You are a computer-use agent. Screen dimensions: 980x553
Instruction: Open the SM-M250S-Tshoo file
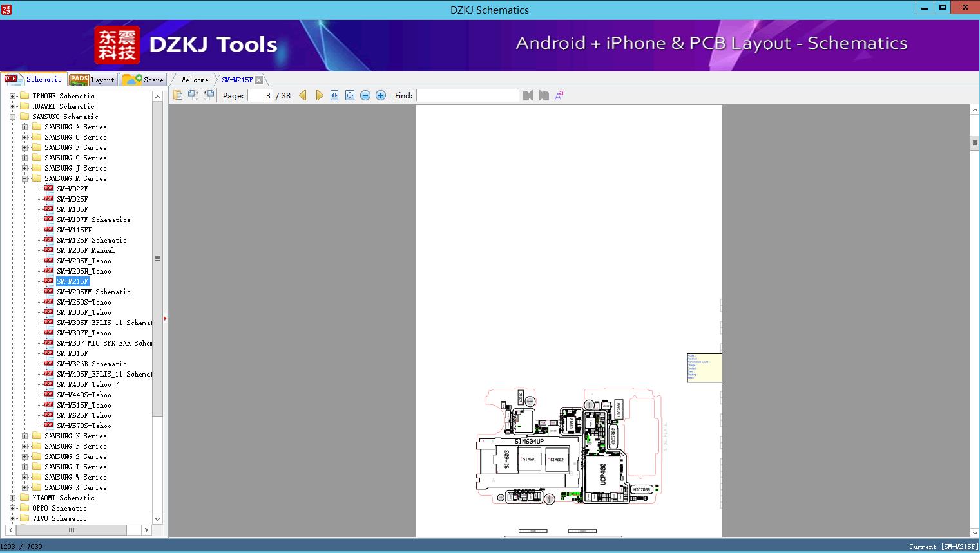pos(84,302)
